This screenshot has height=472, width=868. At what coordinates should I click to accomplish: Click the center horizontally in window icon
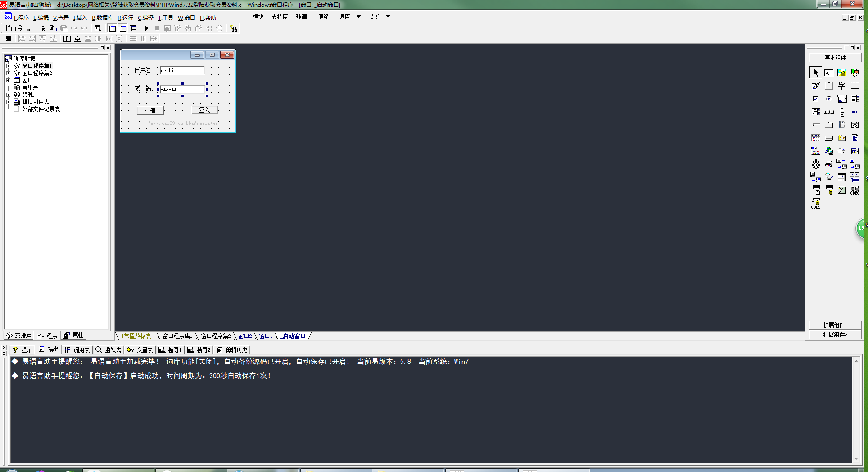click(x=67, y=39)
